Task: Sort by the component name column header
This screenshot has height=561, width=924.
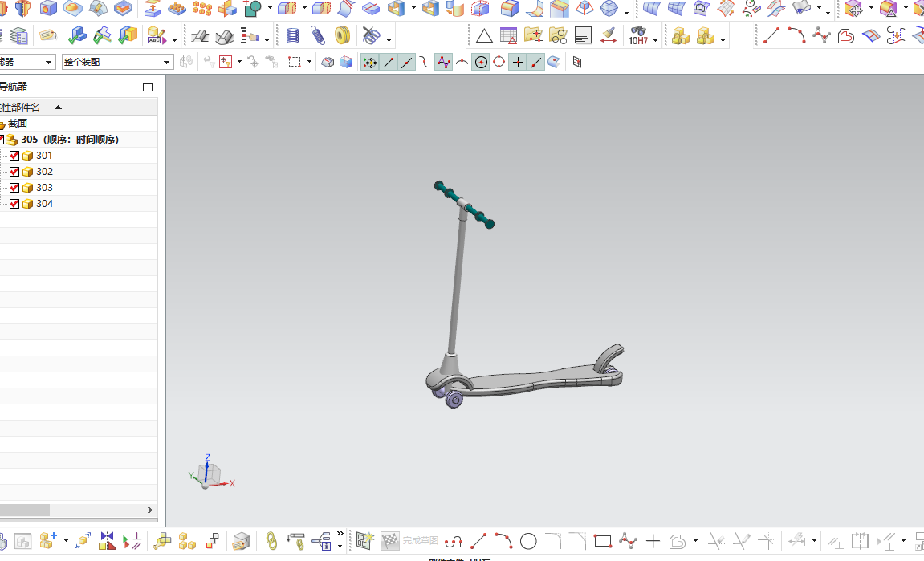Action: [79, 107]
